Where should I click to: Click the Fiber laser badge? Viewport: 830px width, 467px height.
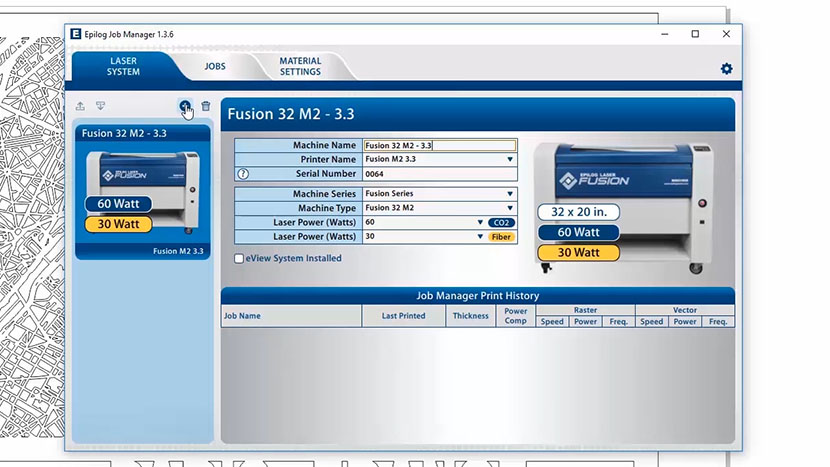click(x=501, y=237)
